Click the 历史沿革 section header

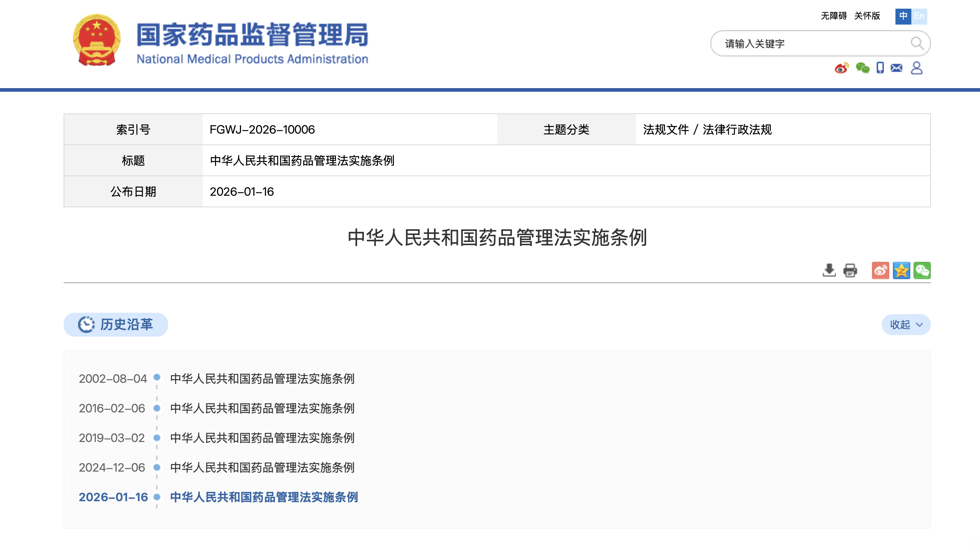coord(116,324)
